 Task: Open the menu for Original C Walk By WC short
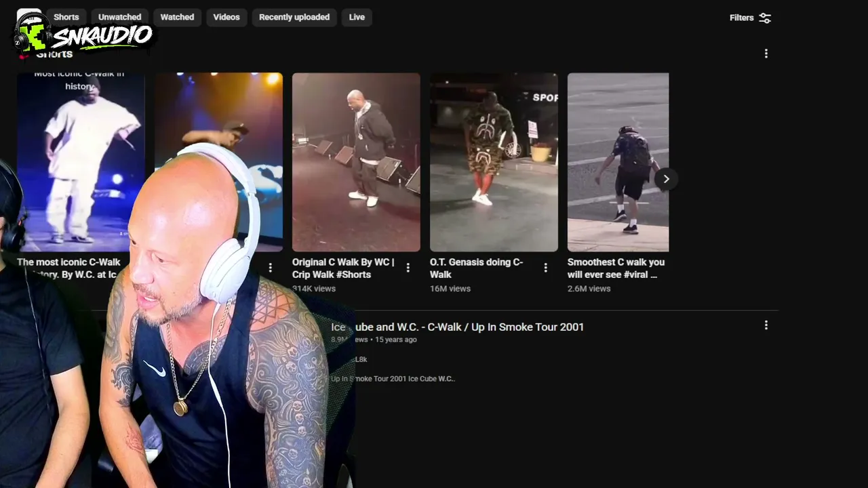coord(408,268)
